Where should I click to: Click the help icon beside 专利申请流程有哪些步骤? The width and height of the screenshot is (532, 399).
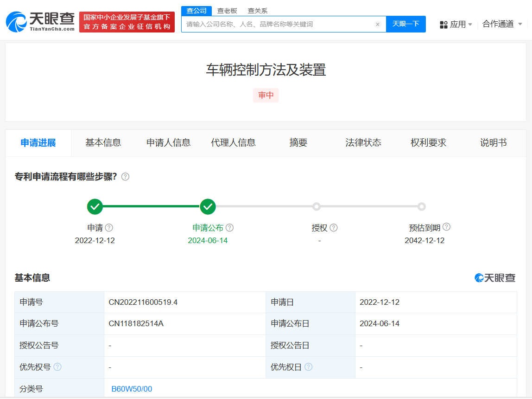coord(125,177)
